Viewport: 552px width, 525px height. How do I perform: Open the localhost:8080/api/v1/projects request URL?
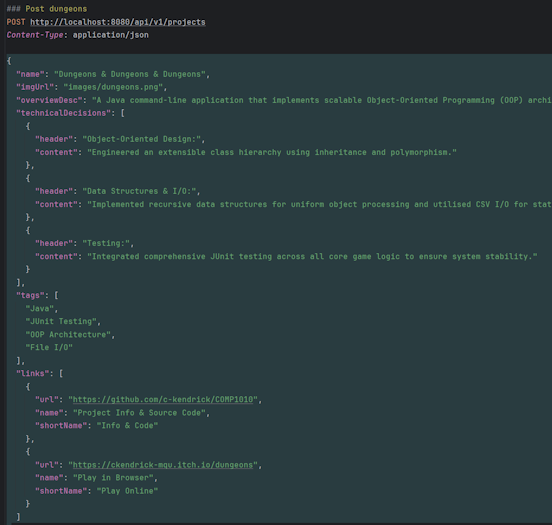118,22
